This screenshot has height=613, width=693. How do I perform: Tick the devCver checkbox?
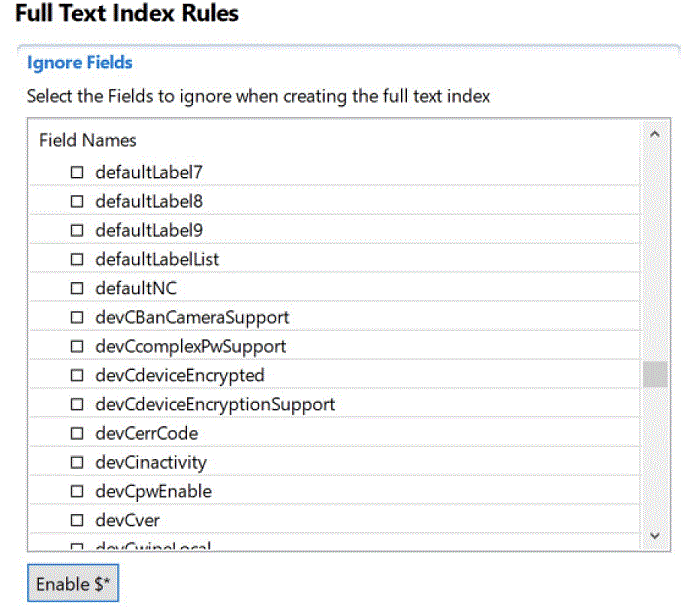[77, 521]
